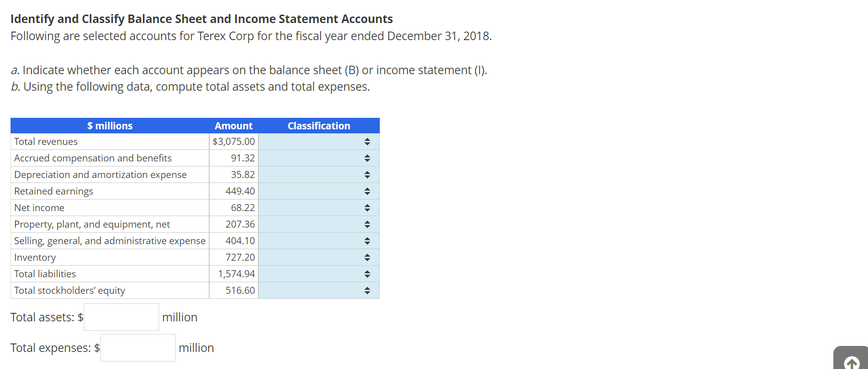Open the Classification dropdown for Total stockholders' equity
The width and height of the screenshot is (868, 369).
(367, 290)
